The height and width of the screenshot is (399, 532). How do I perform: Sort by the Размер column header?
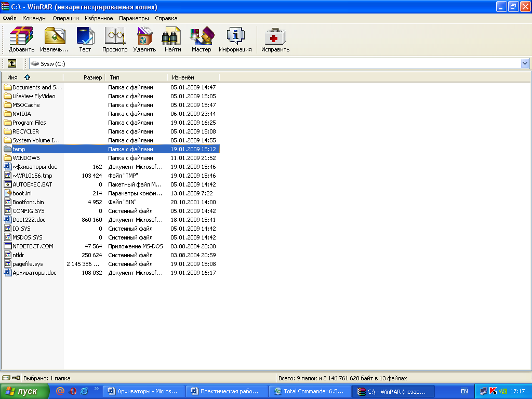click(84, 77)
